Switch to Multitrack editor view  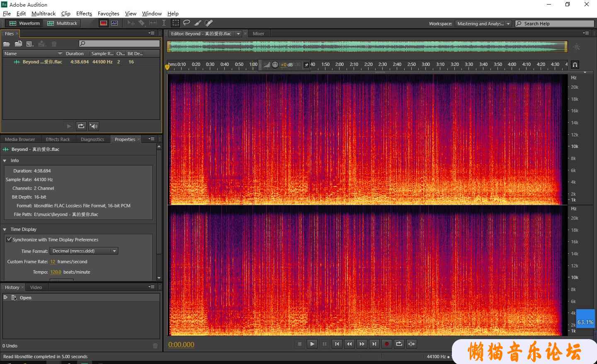tap(62, 23)
